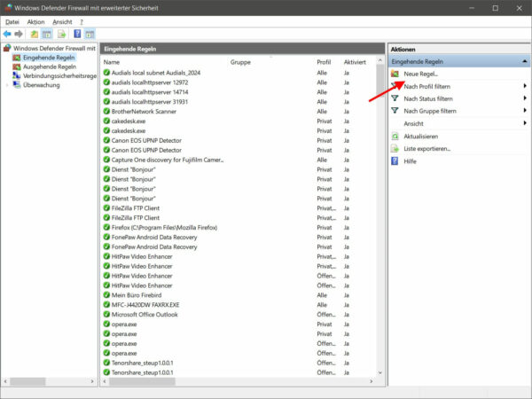The width and height of the screenshot is (532, 399).
Task: Click Neue Regel... action
Action: pyautogui.click(x=420, y=74)
